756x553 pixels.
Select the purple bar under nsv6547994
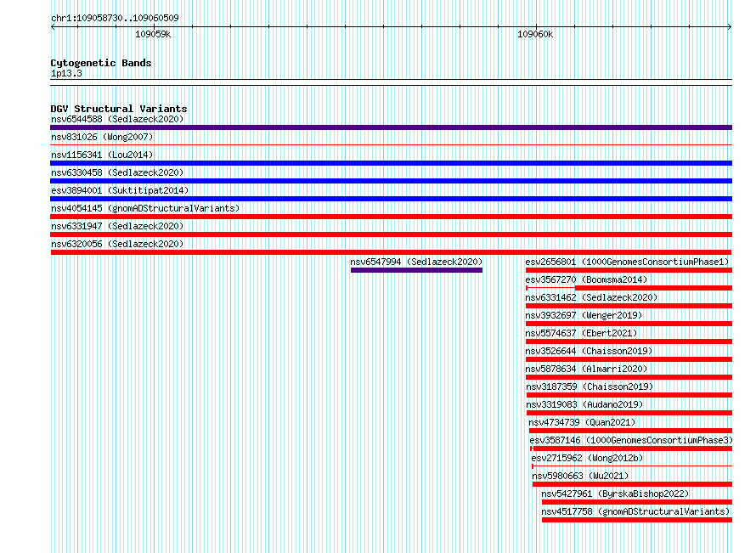tap(416, 270)
